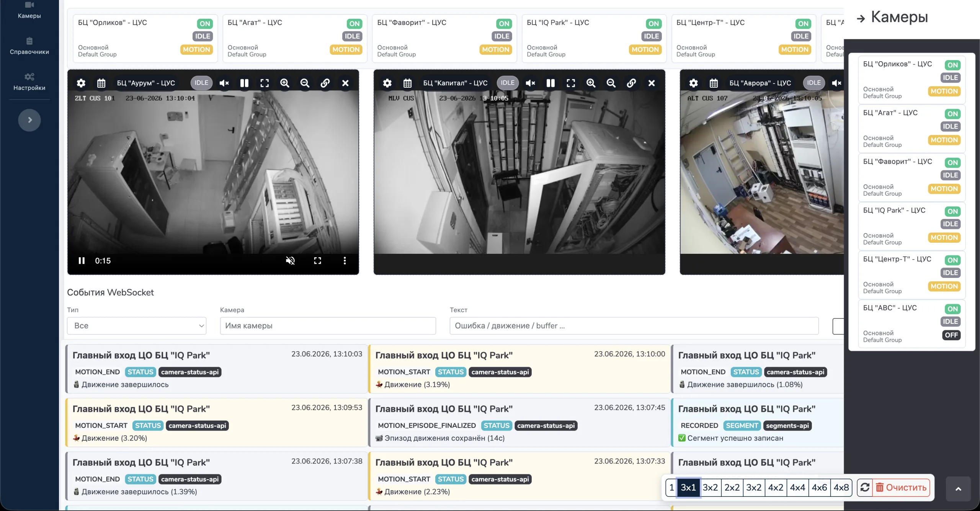Copy link for БЦ "Капитал" camera
980x511 pixels.
[631, 83]
